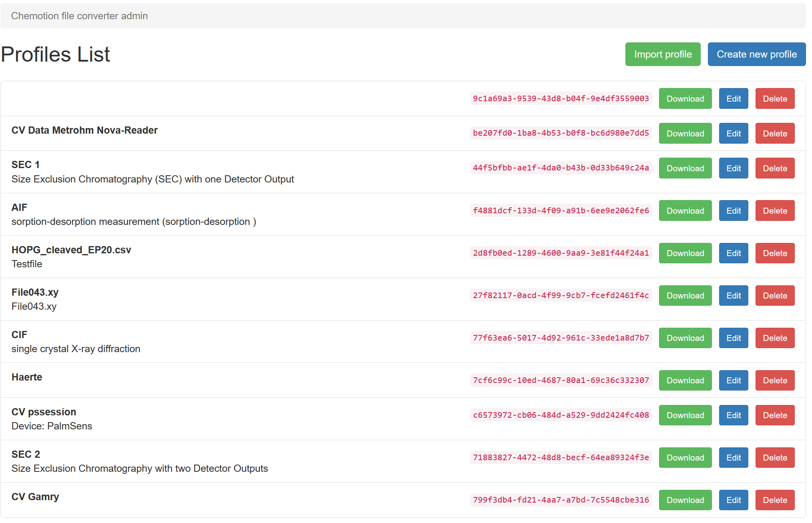Click the Download button for SEC 1 profile
The image size is (812, 523).
pos(685,168)
